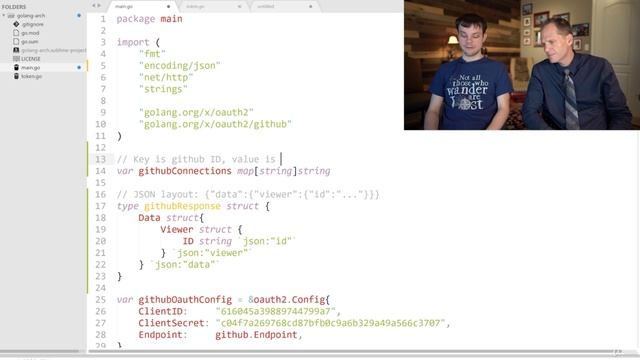The width and height of the screenshot is (640, 360).
Task: Click the 'JSON layout' comment line
Action: pos(248,194)
